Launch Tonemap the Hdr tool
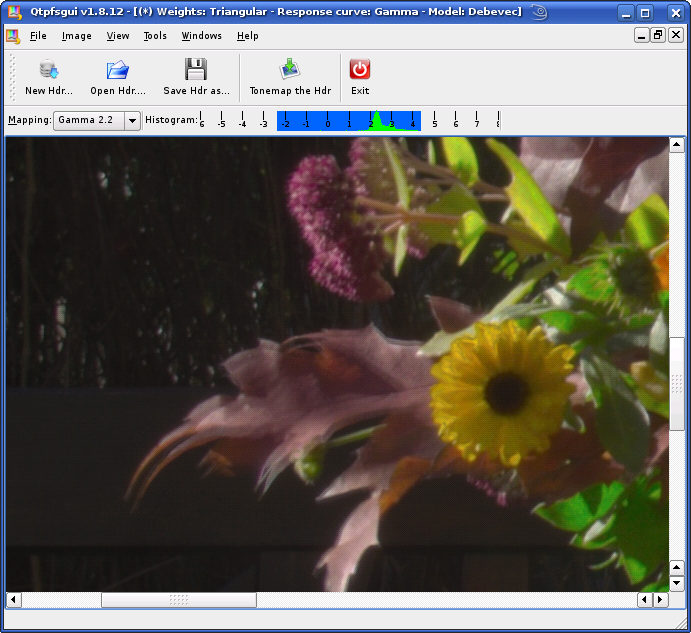The height and width of the screenshot is (633, 691). tap(290, 69)
